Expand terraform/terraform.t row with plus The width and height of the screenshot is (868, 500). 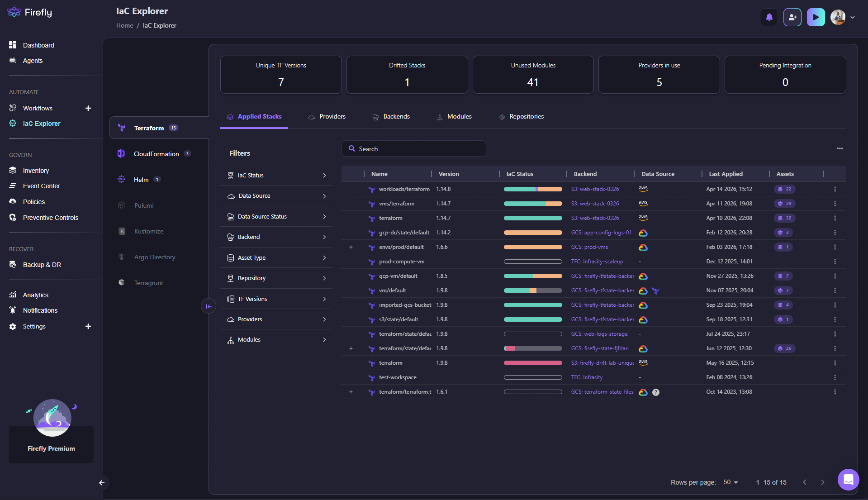(351, 392)
